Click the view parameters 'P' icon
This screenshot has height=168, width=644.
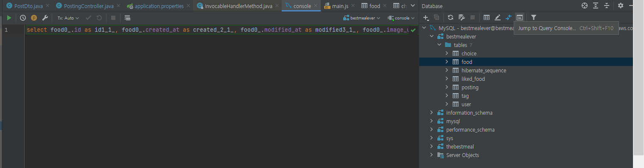[x=34, y=18]
